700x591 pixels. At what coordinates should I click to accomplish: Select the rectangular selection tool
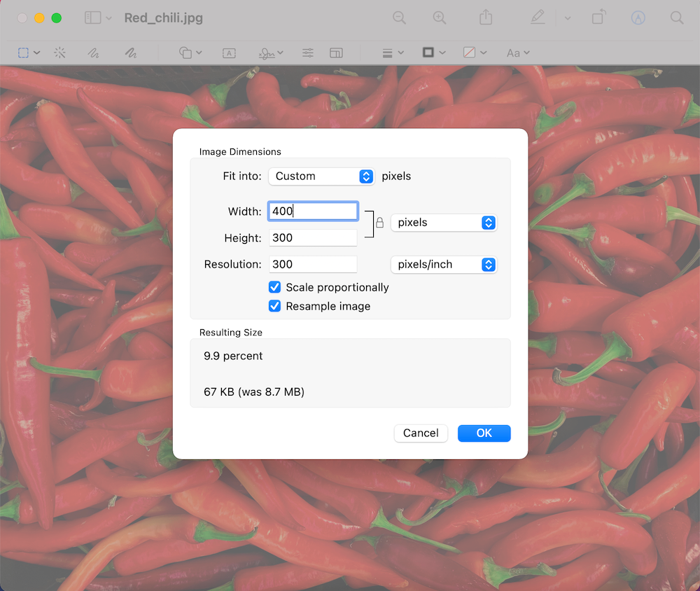[23, 53]
